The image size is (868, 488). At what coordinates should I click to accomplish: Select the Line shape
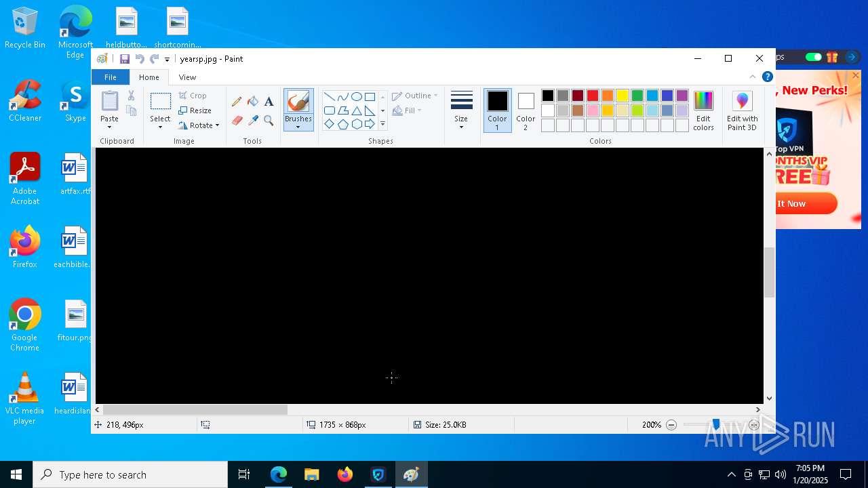pyautogui.click(x=329, y=96)
